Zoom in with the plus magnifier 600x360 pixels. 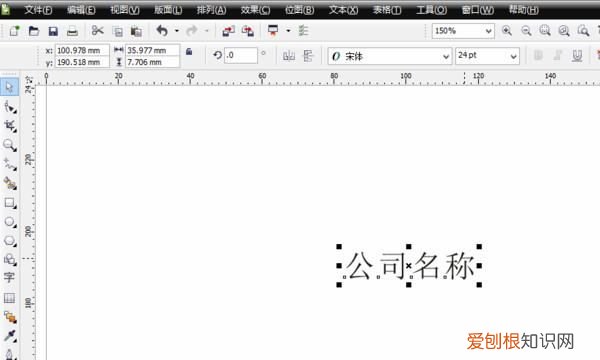pos(507,31)
